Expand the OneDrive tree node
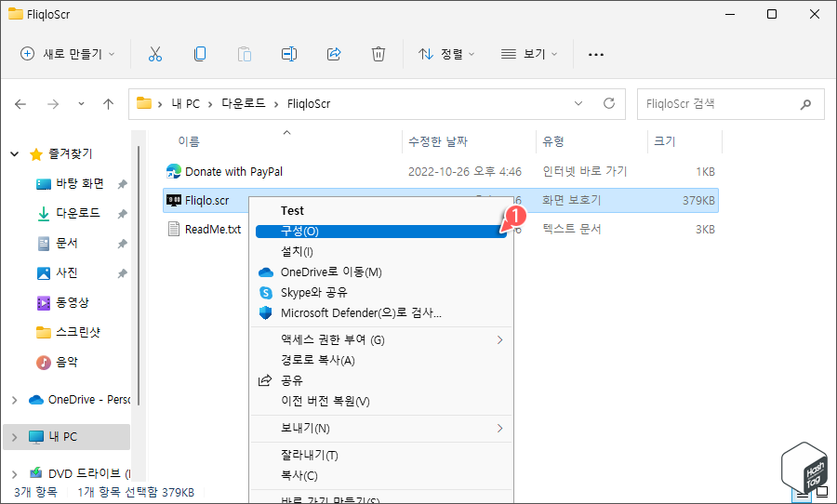The image size is (837, 504). pos(14,400)
